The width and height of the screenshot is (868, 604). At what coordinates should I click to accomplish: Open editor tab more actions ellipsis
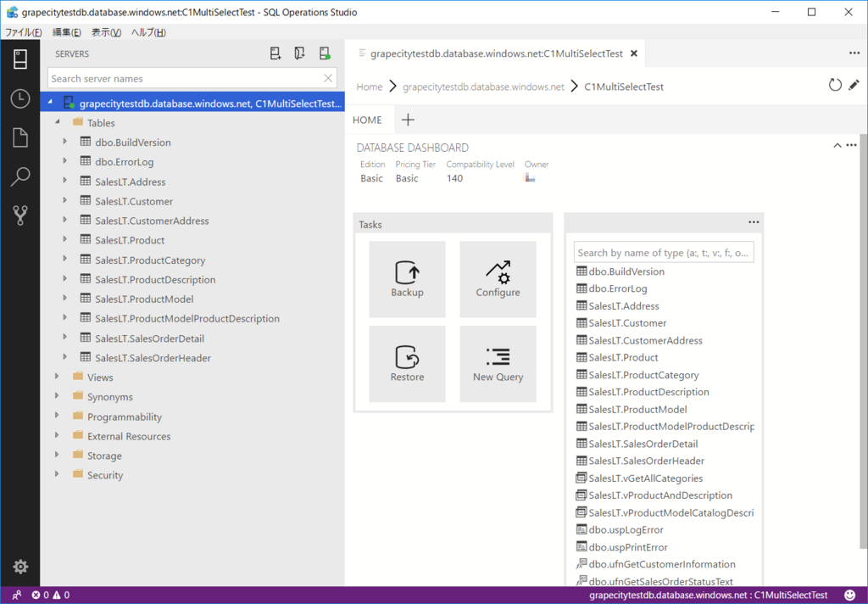[x=854, y=53]
